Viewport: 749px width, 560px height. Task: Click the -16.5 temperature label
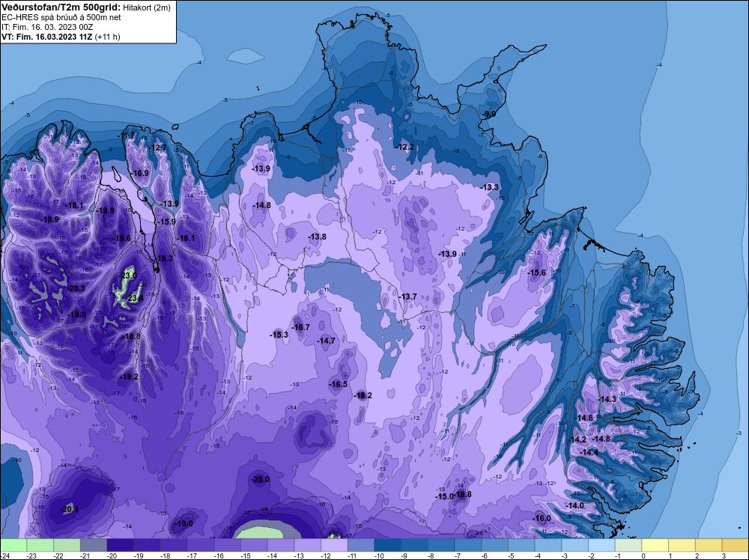tap(339, 384)
